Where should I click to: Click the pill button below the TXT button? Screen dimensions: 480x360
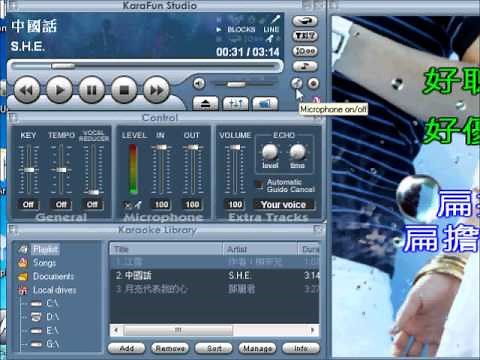click(305, 51)
